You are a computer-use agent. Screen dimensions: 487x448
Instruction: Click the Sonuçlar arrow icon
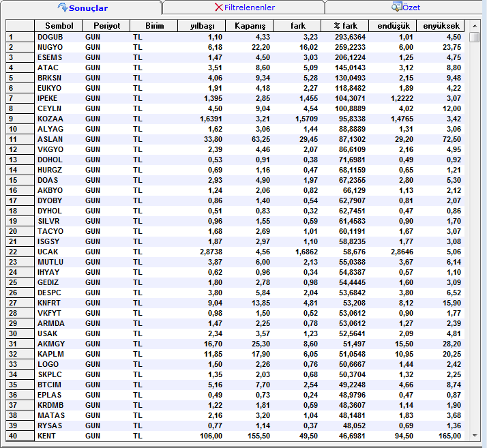pos(63,7)
